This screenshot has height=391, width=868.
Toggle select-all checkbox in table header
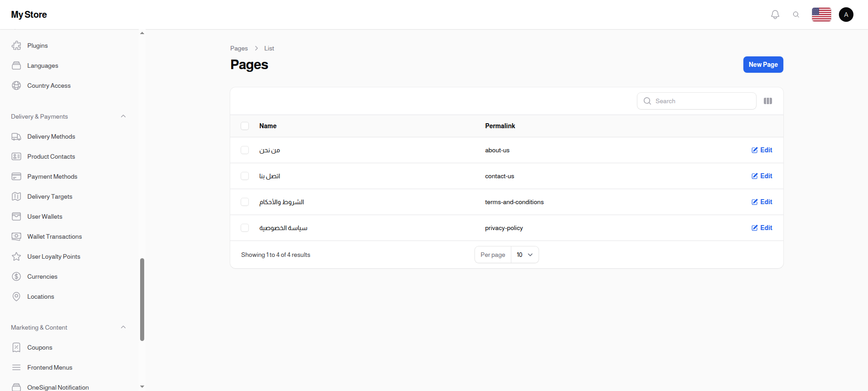tap(245, 126)
